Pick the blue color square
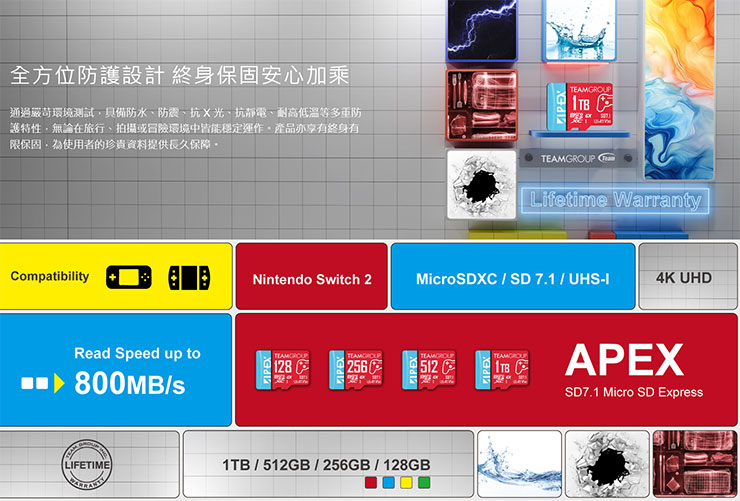 coord(389,483)
